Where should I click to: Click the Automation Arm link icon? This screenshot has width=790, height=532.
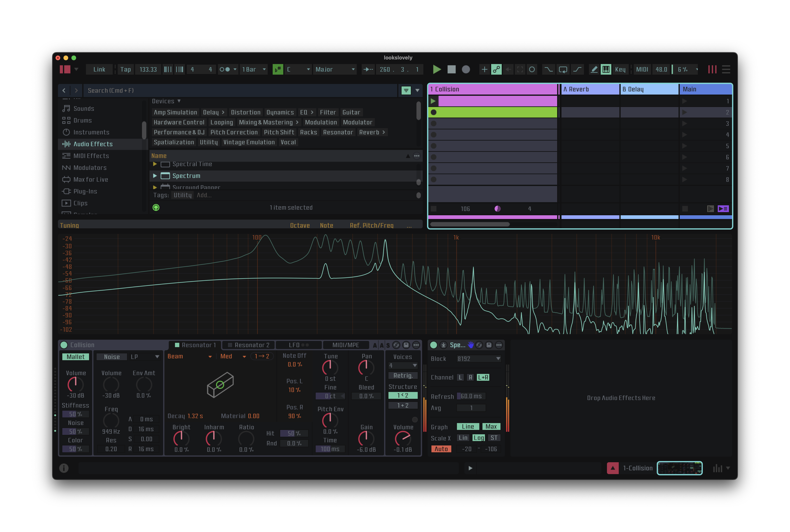[x=496, y=70]
